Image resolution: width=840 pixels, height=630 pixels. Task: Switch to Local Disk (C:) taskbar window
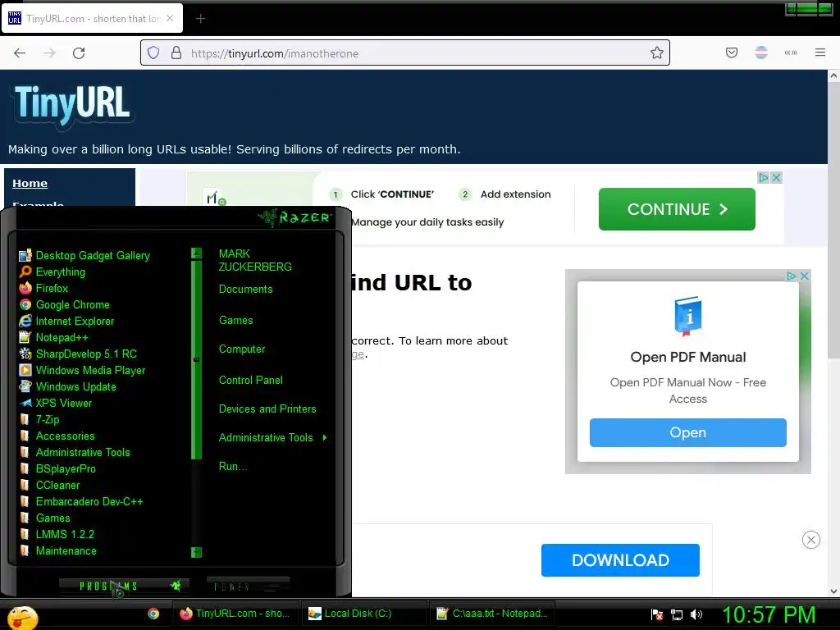point(364,614)
